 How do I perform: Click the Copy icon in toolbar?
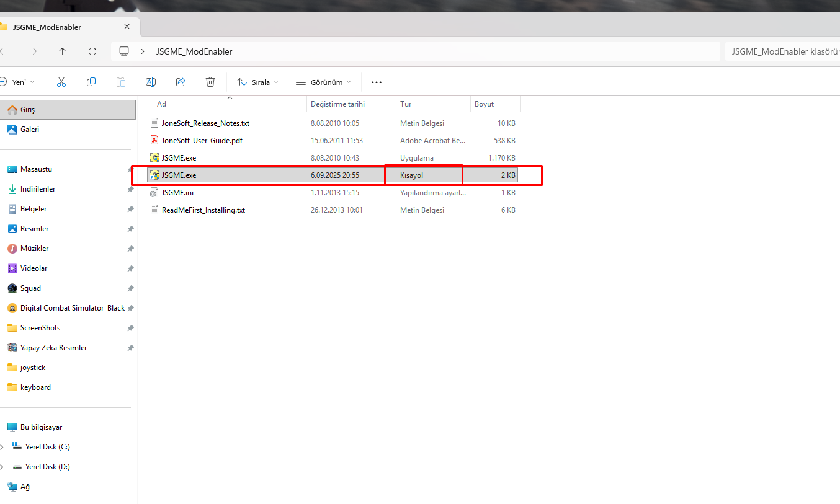tap(91, 82)
